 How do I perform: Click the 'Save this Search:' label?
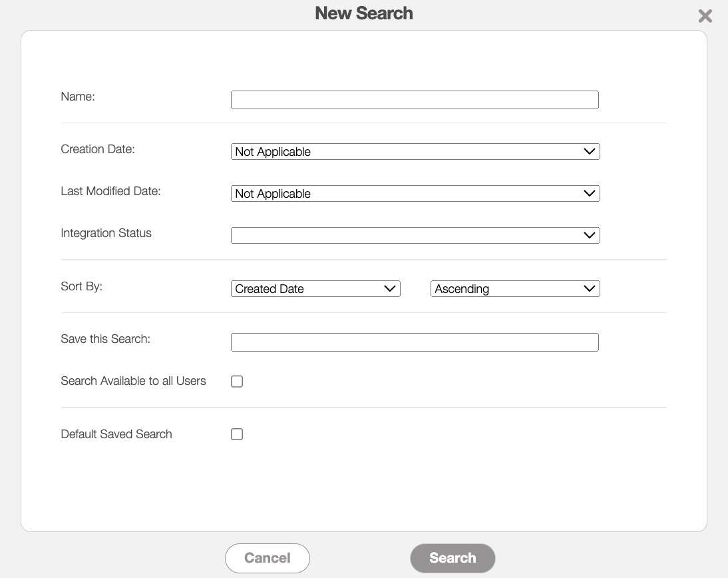(x=106, y=339)
